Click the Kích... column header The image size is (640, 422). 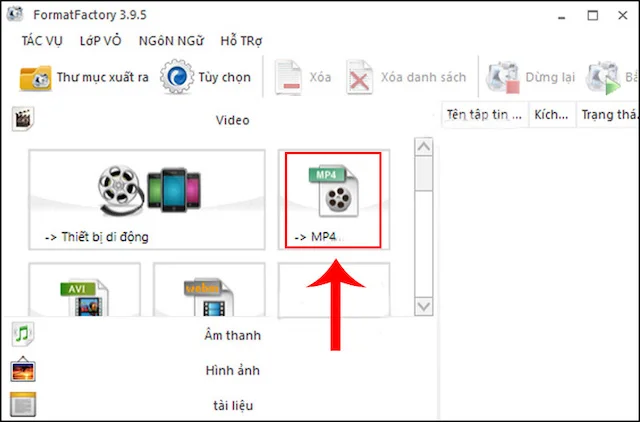[x=552, y=115]
